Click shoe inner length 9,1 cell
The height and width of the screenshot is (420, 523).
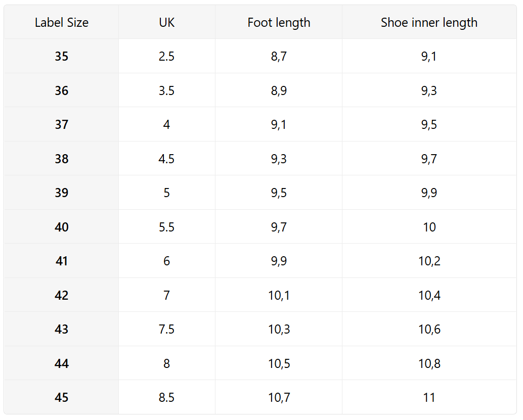429,57
